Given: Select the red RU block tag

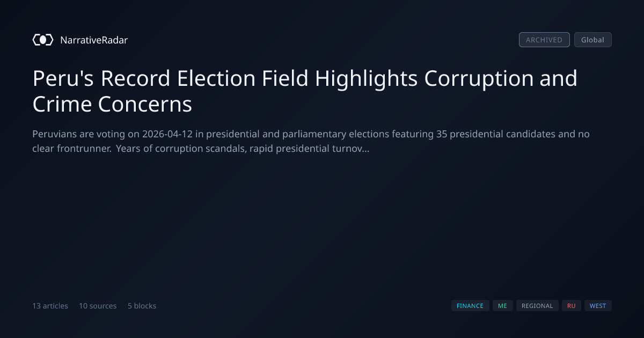Looking at the screenshot, I should pos(572,306).
